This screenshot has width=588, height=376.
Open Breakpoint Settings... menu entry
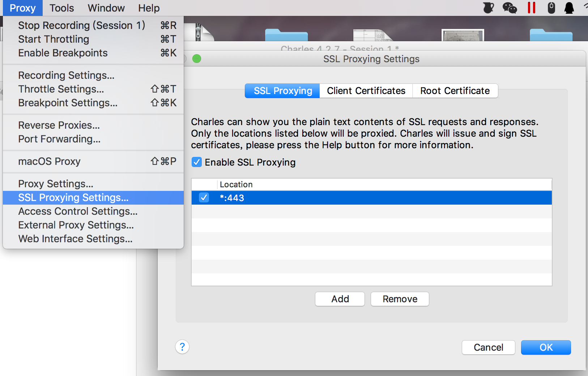[93, 103]
